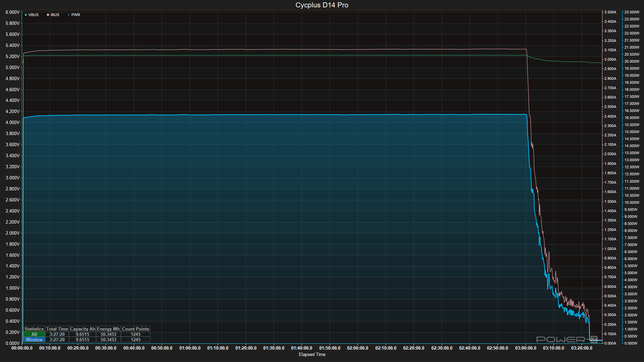Click the Count Points column header

point(136,329)
